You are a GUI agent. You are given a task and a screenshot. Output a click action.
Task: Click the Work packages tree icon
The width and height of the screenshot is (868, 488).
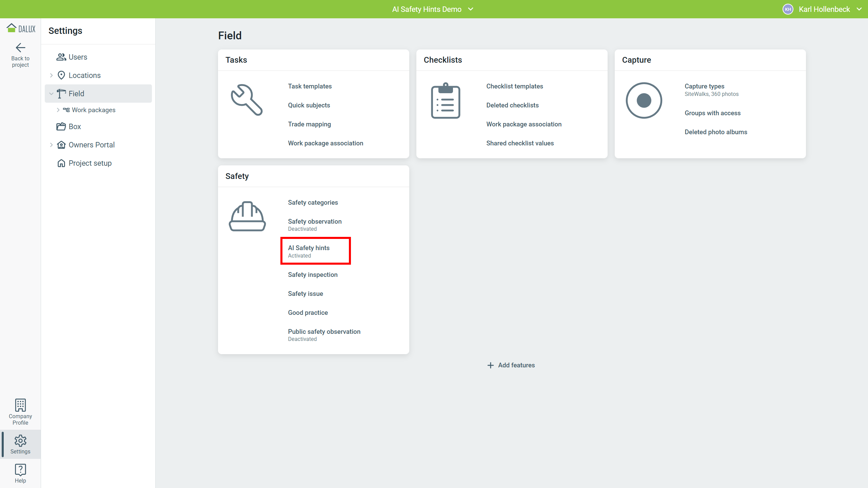coord(66,110)
